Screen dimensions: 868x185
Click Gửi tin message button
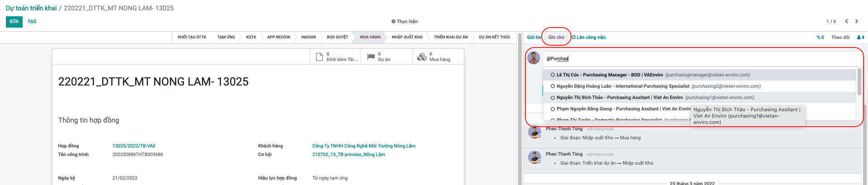[533, 38]
